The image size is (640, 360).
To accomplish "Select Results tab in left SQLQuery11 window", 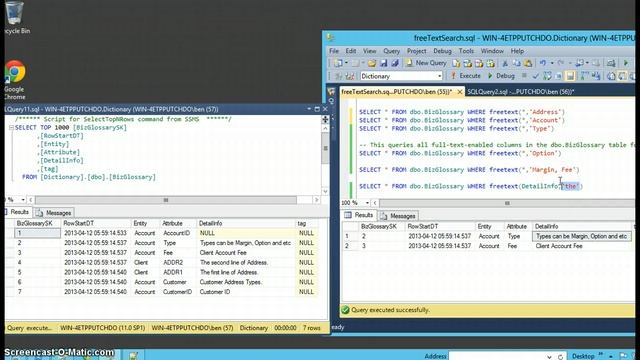I will (x=17, y=212).
